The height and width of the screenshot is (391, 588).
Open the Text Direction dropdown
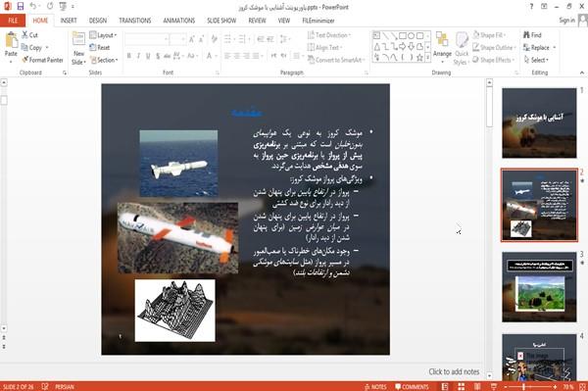pos(329,35)
